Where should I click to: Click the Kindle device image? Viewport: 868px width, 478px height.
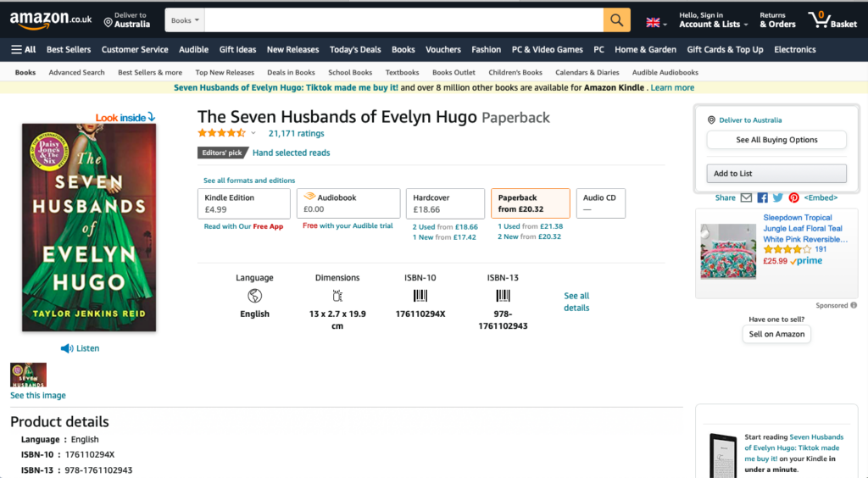point(722,455)
